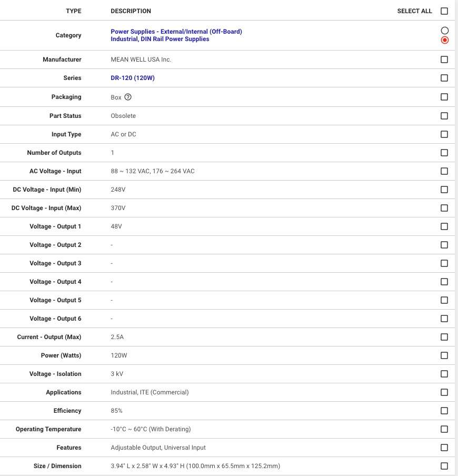Select the Power Supplies External/Internal radio button
The width and height of the screenshot is (458, 476).
coord(444,31)
